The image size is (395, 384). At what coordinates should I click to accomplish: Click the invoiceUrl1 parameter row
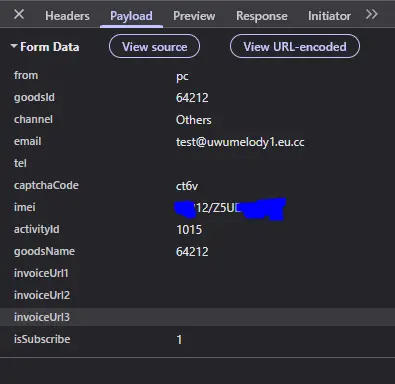click(x=197, y=273)
